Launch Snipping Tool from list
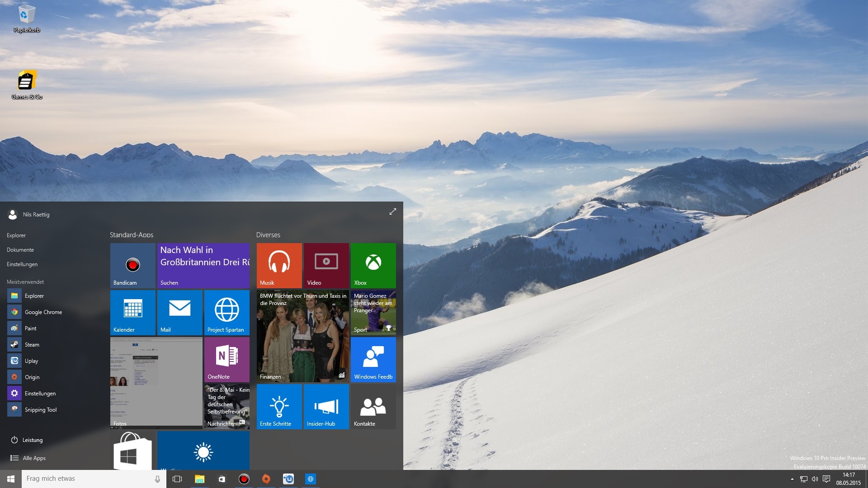 54,410
